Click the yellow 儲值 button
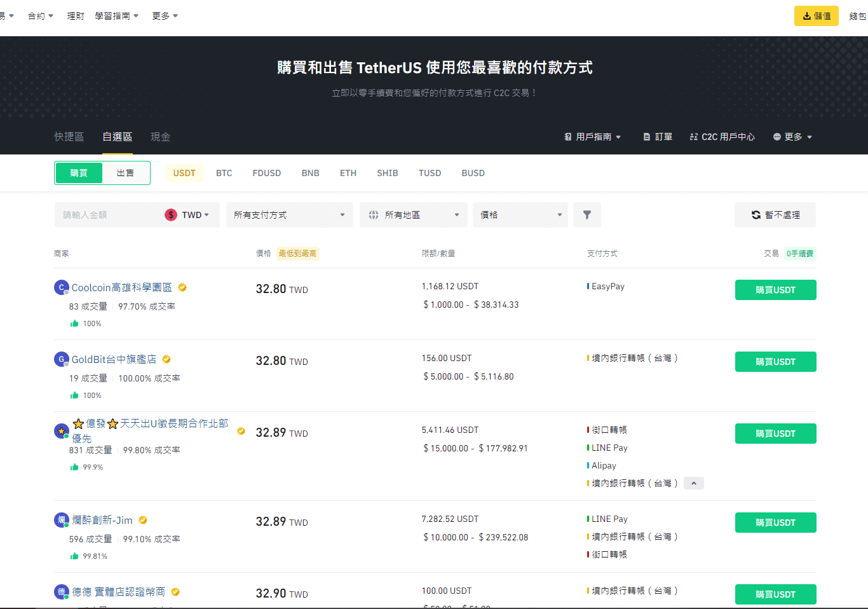Screen dimensions: 868x609 817,16
